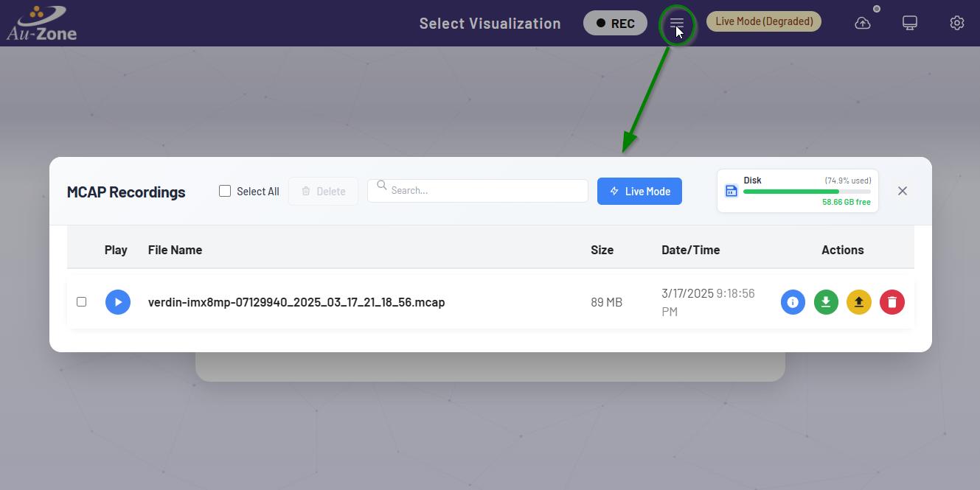Screen dimensions: 980x490
Task: Check the verdin-imx8mp recording row checkbox
Action: [x=82, y=302]
